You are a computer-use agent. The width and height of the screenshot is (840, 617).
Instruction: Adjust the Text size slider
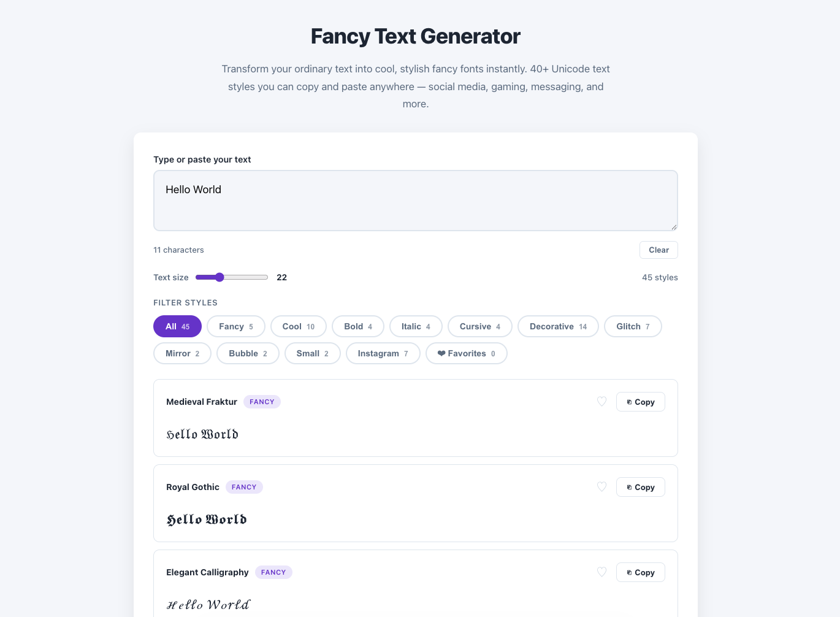click(x=220, y=277)
